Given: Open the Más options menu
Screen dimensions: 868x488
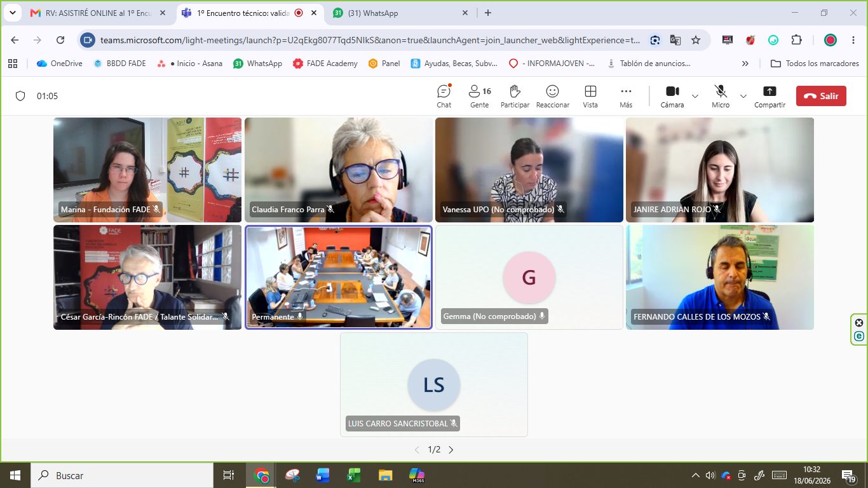Looking at the screenshot, I should pyautogui.click(x=626, y=96).
